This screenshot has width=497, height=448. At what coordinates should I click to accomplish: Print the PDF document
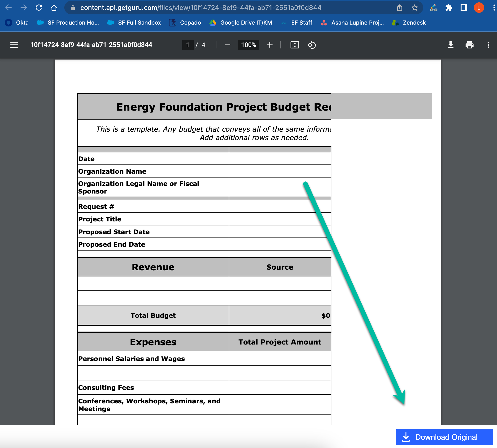(x=469, y=45)
